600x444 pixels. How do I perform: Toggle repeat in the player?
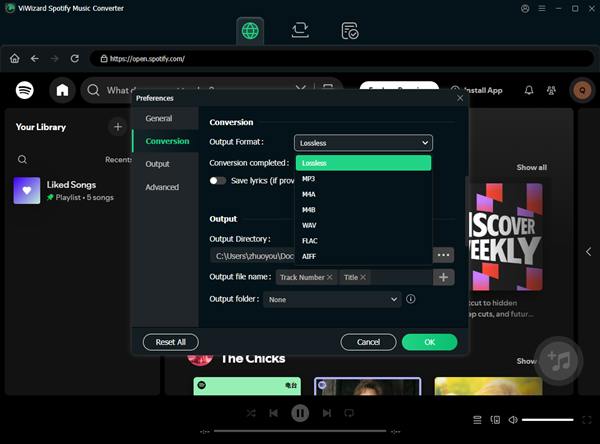349,413
